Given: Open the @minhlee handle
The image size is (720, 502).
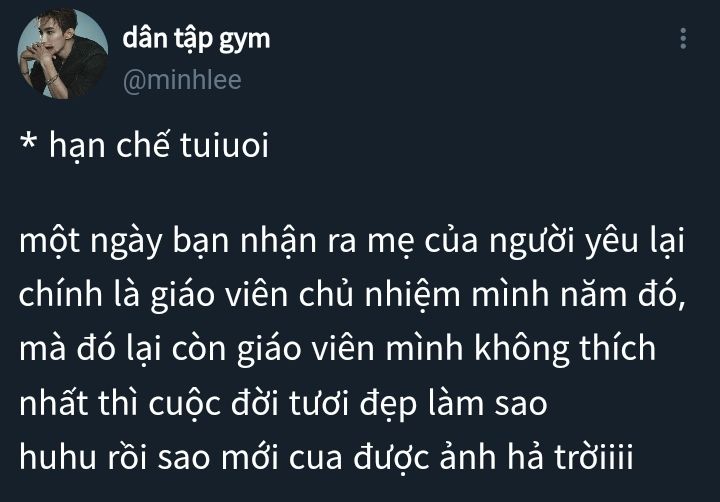Looking at the screenshot, I should [182, 80].
